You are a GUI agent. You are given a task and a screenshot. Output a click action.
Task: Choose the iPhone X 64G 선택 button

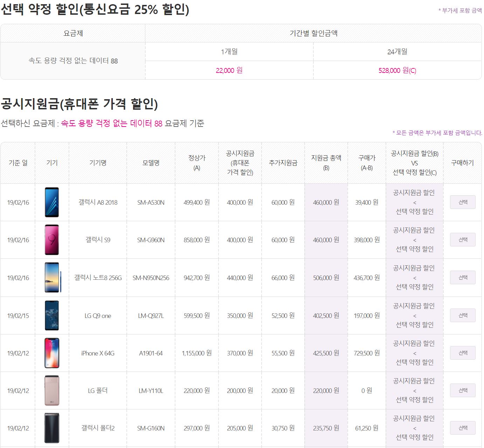463,353
